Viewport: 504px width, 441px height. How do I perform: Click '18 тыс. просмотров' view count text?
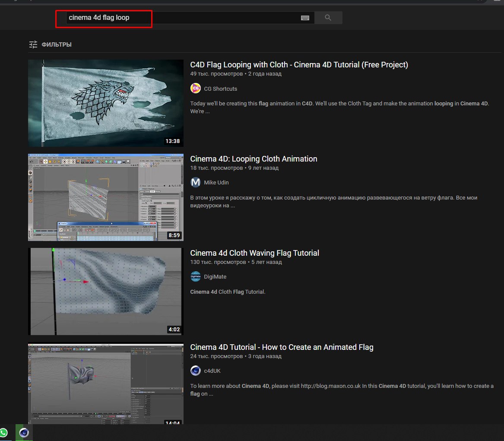[x=216, y=168]
